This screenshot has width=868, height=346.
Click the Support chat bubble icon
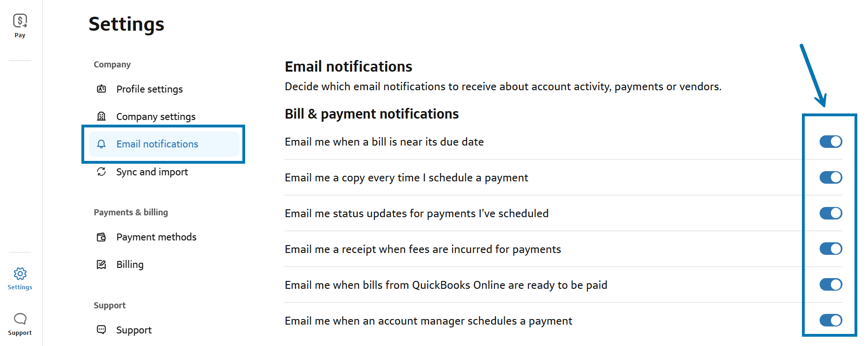20,319
